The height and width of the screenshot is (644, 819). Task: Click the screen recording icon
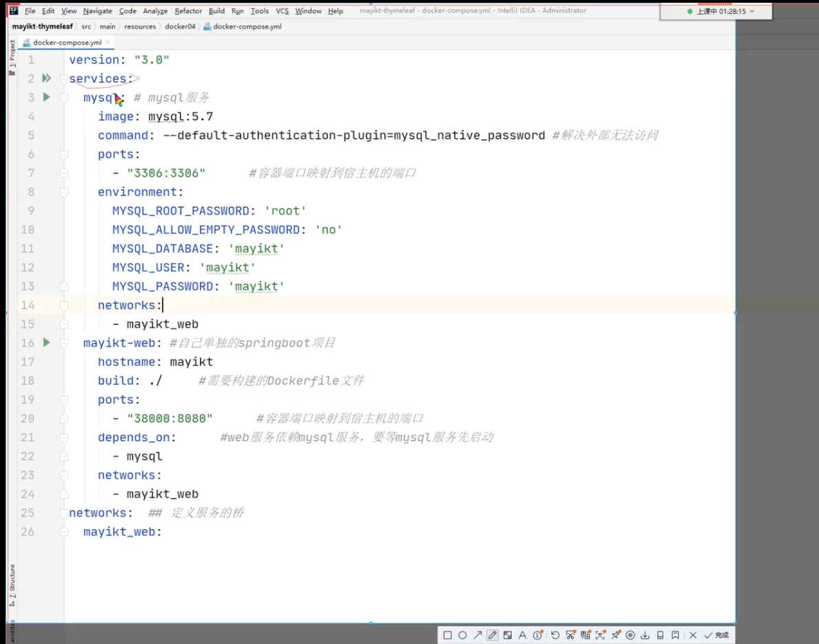coord(632,634)
